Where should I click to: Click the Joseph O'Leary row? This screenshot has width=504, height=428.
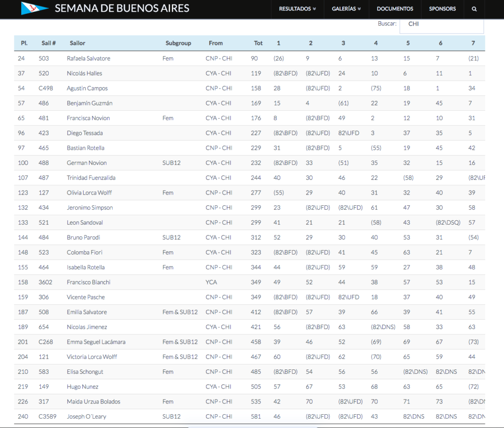(87, 417)
